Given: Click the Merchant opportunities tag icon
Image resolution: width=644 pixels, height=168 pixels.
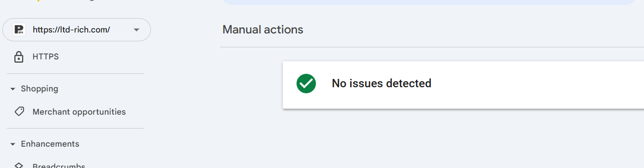Looking at the screenshot, I should click(x=19, y=112).
